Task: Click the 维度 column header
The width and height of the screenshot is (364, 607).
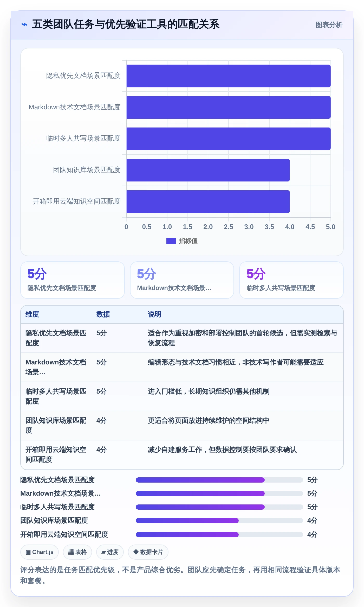Action: (32, 314)
